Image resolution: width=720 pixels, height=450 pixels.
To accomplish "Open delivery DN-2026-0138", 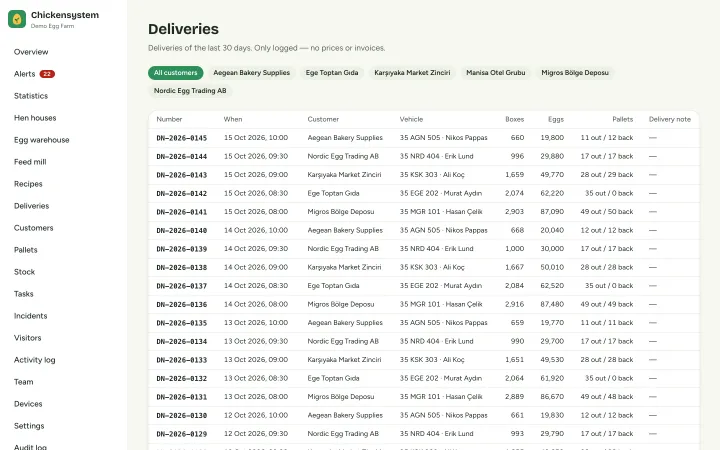I will (182, 268).
